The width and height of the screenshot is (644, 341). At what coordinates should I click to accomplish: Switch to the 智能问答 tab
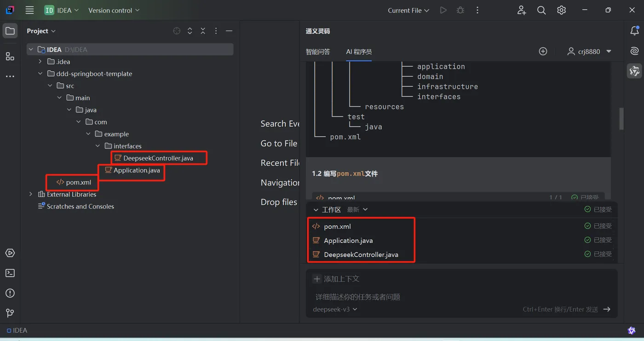pos(318,51)
